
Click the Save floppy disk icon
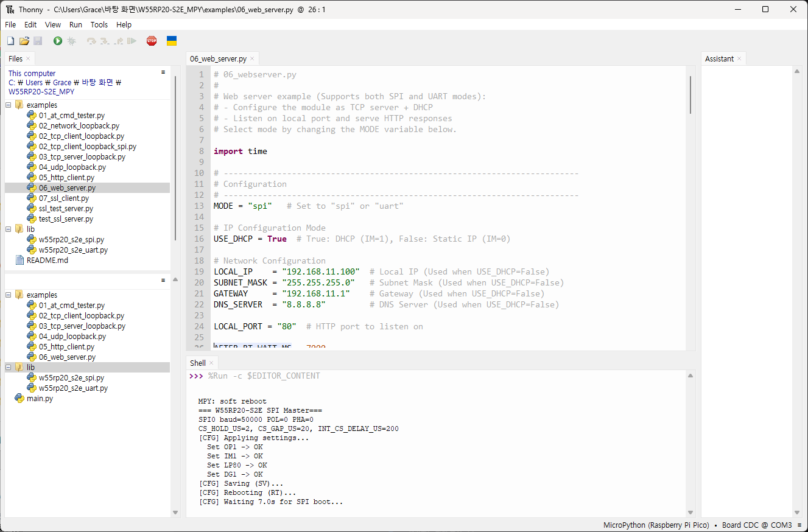(38, 41)
